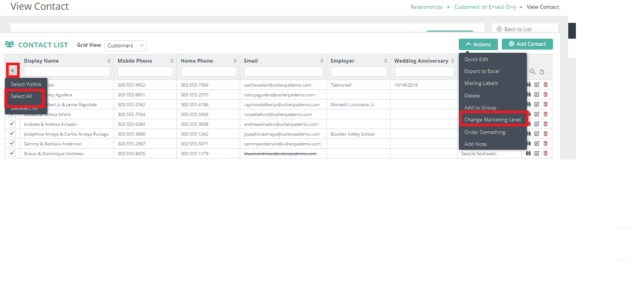644x299 pixels.
Task: Click edit icon on Josephina Amaya row
Action: point(537,134)
